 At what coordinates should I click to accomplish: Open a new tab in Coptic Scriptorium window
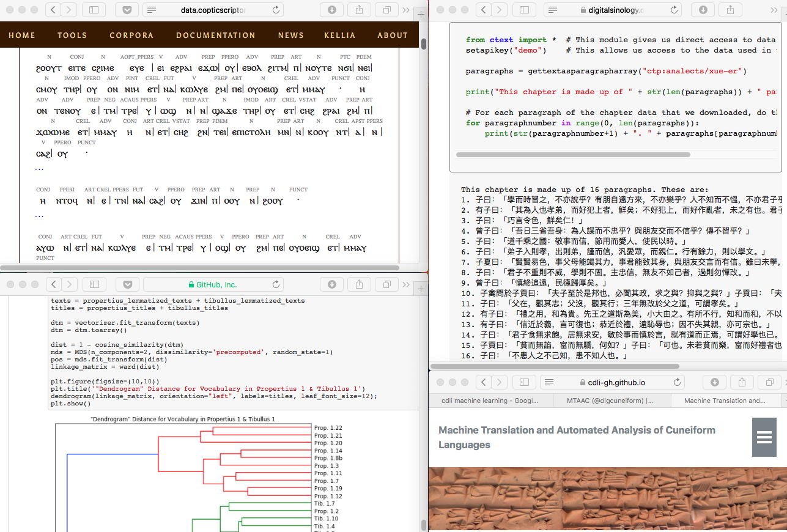click(x=421, y=15)
